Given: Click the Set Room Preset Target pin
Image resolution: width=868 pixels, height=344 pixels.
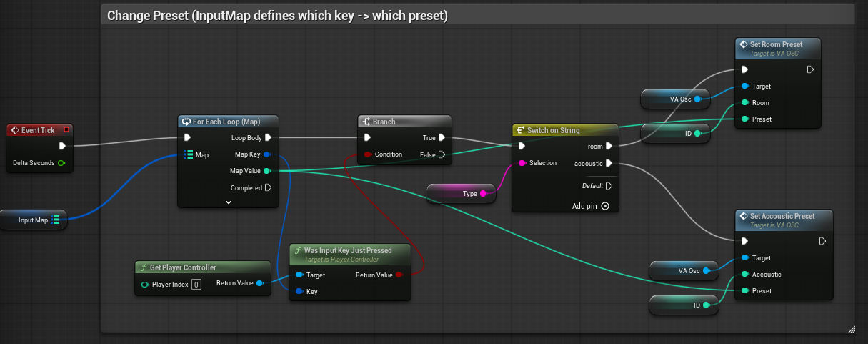Looking at the screenshot, I should [x=745, y=87].
